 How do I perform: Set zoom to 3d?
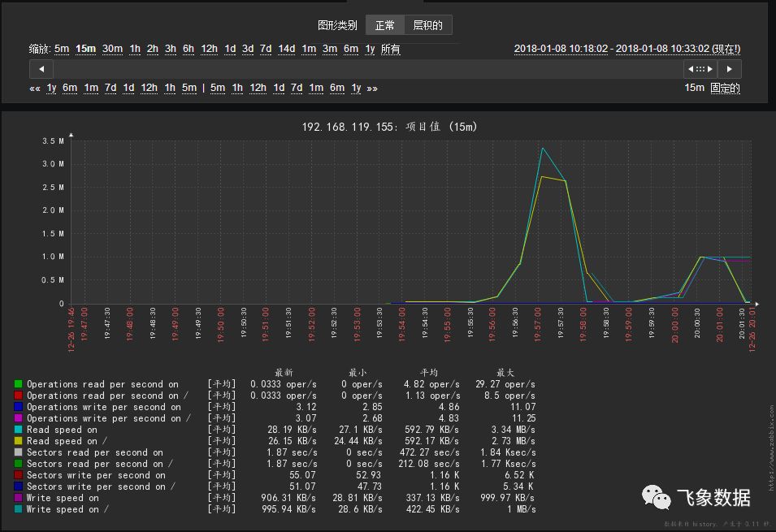(248, 49)
